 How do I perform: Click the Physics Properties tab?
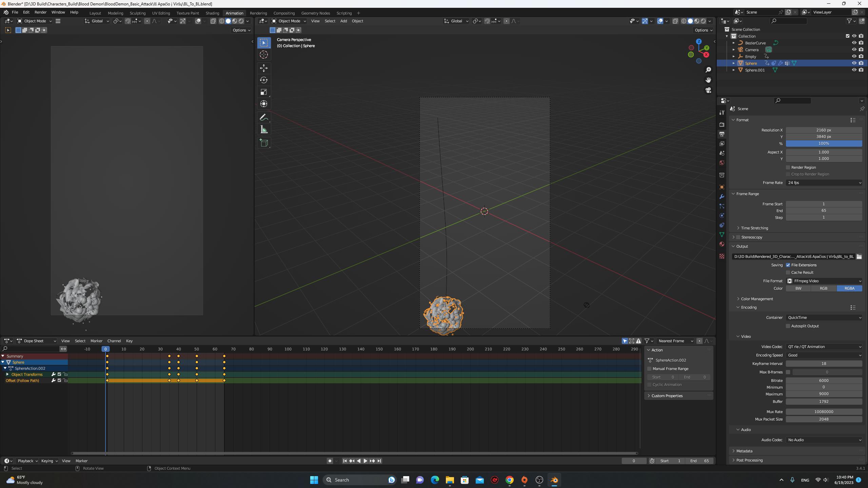pos(722,215)
